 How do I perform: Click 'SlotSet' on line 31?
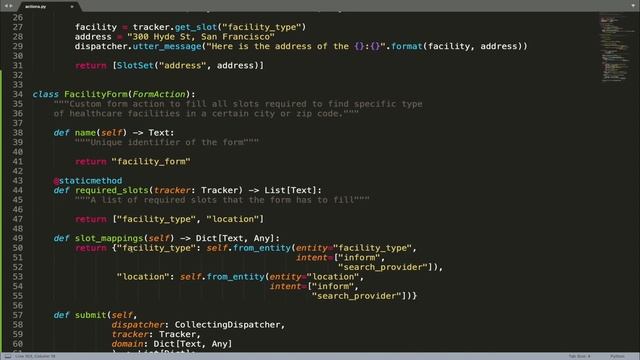135,65
